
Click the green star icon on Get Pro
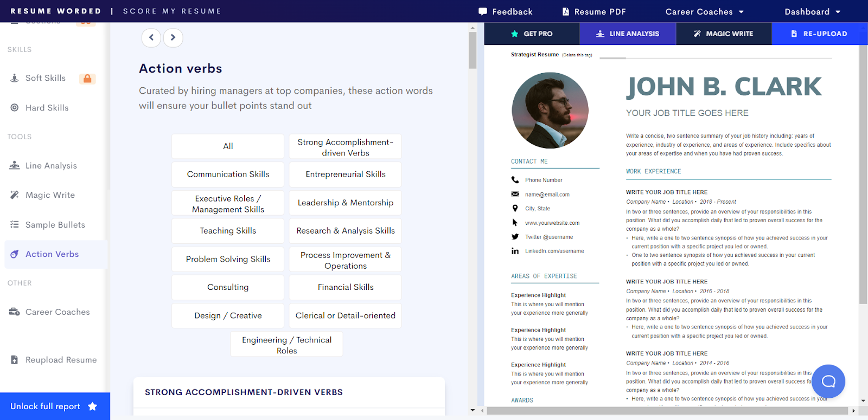[x=515, y=34]
